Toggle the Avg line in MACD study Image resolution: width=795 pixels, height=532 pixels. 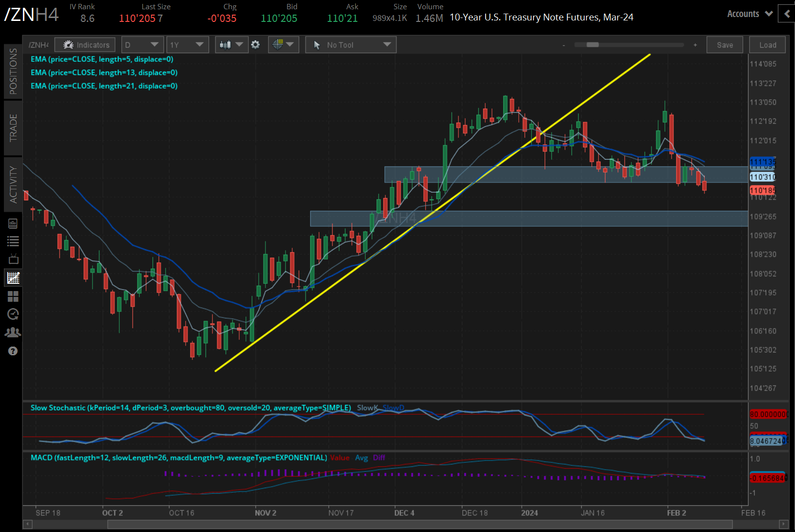(361, 458)
